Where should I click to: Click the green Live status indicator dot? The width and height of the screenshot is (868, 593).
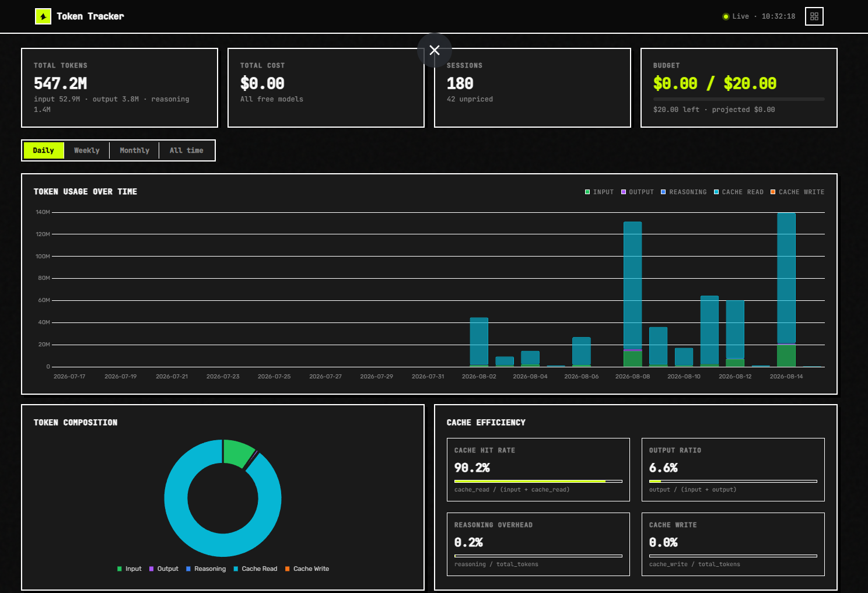[x=726, y=16]
